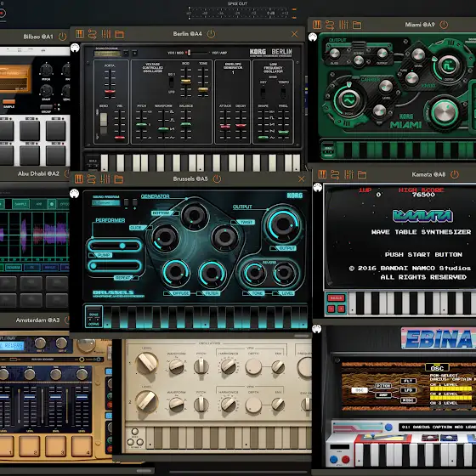The height and width of the screenshot is (476, 476).
Task: Open the folder icon in Miami window header
Action: (x=357, y=25)
